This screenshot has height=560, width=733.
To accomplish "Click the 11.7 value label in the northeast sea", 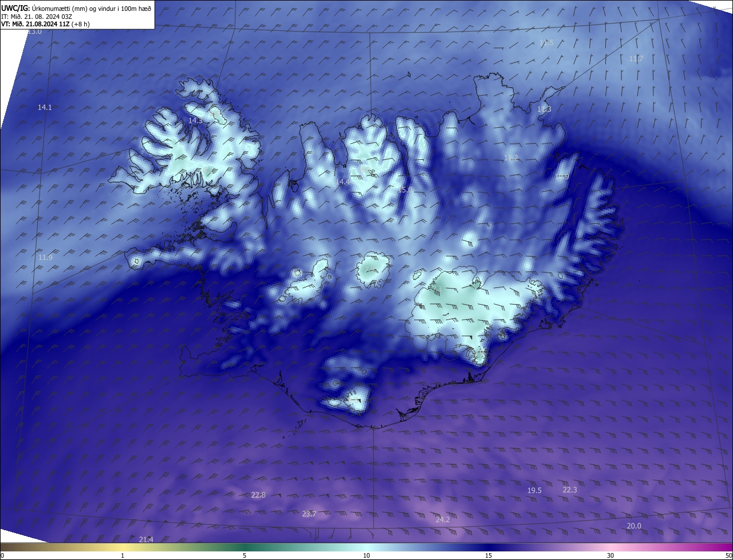I will (636, 59).
